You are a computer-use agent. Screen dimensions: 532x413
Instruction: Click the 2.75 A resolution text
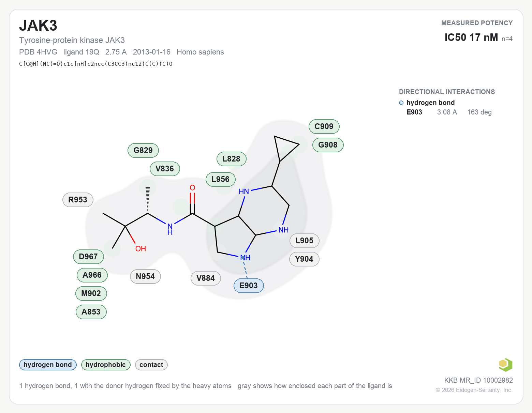(x=116, y=52)
